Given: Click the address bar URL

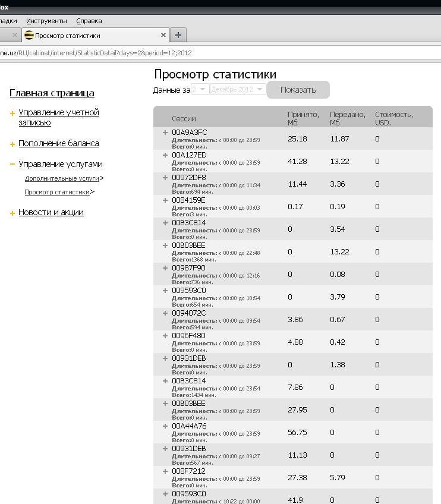Looking at the screenshot, I should [x=96, y=53].
